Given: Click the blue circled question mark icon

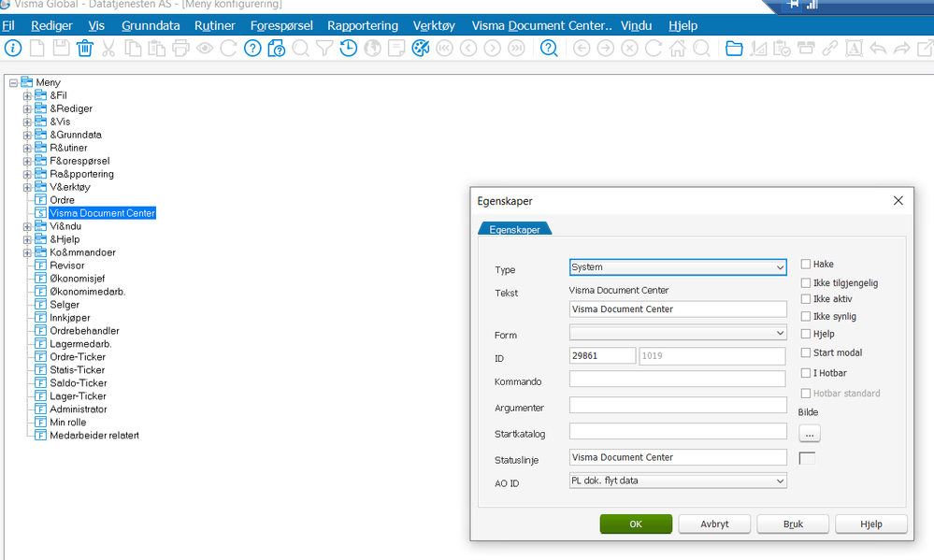Looking at the screenshot, I should tap(252, 49).
